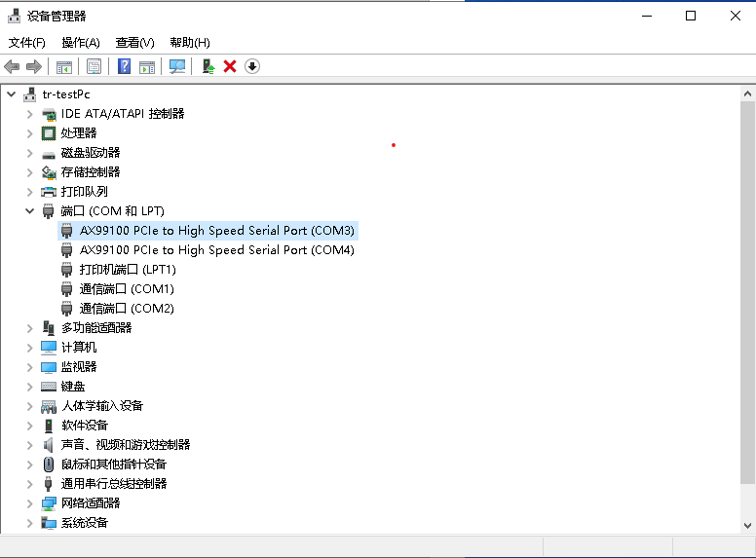Screen dimensions: 756x558
Task: Click the 多功能适配器 icon
Action: (49, 327)
